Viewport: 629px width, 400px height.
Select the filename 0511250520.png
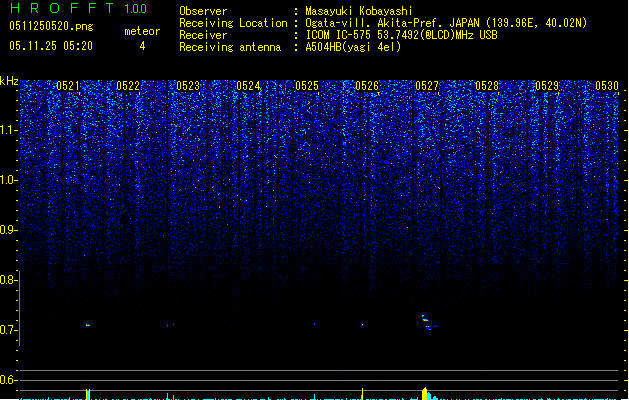[x=51, y=26]
